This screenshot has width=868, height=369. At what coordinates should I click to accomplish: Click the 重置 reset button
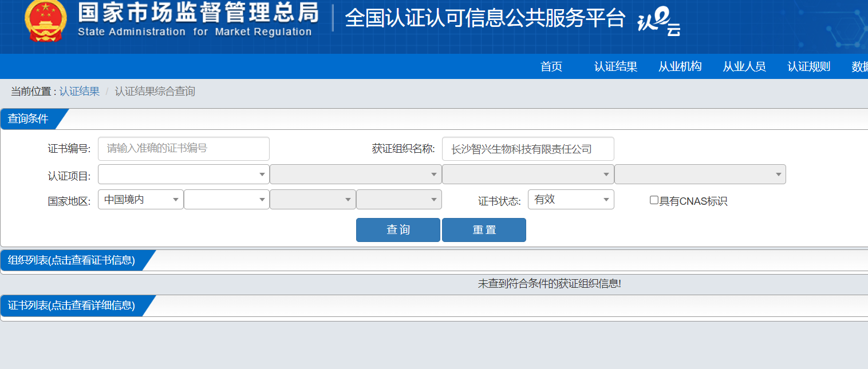click(x=484, y=230)
